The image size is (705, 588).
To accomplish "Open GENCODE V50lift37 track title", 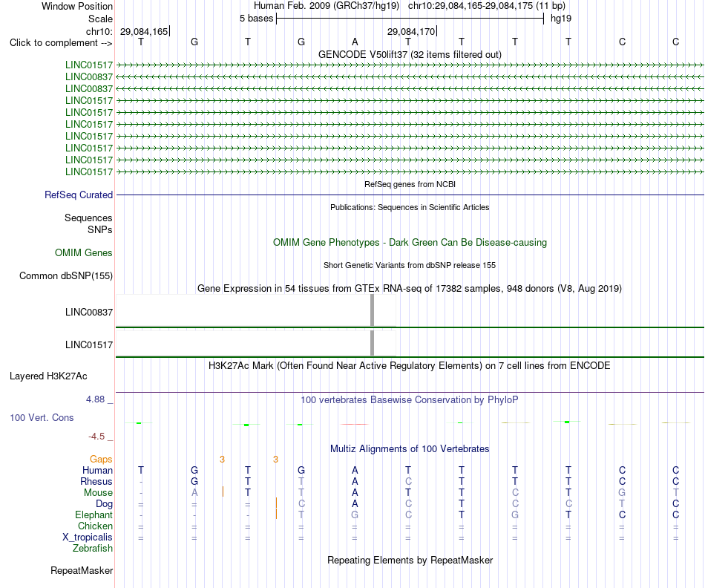I will (410, 54).
